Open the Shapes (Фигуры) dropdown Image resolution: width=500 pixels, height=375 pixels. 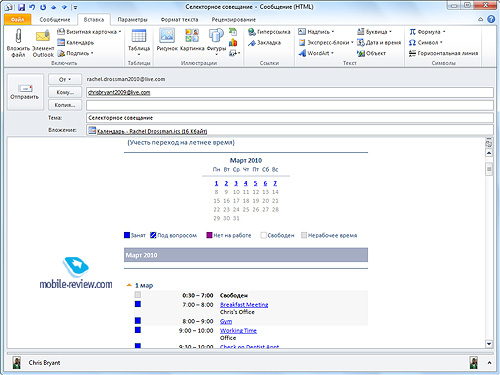[x=216, y=43]
